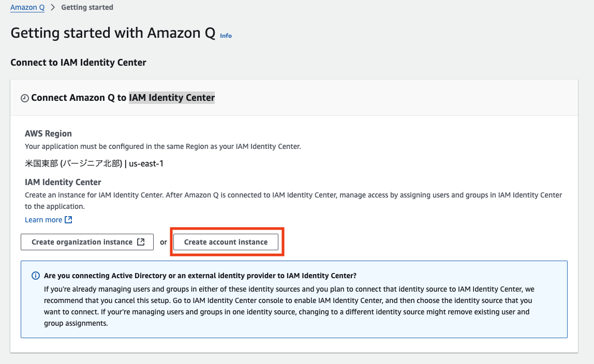
Task: Click the Connect to IAM Identity Center subheading
Action: 78,62
